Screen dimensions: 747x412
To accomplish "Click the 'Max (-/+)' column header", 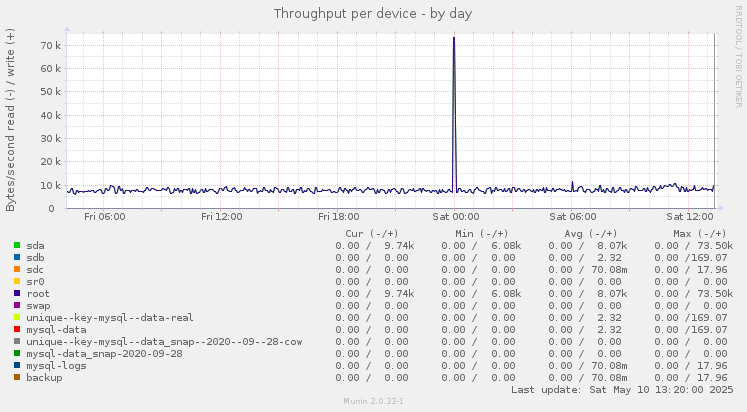I will click(x=700, y=233).
